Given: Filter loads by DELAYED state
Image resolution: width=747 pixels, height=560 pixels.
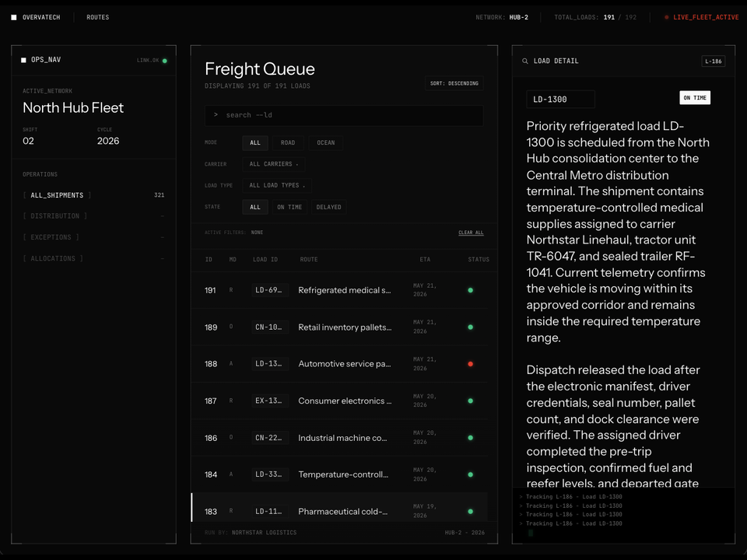Looking at the screenshot, I should tap(328, 207).
